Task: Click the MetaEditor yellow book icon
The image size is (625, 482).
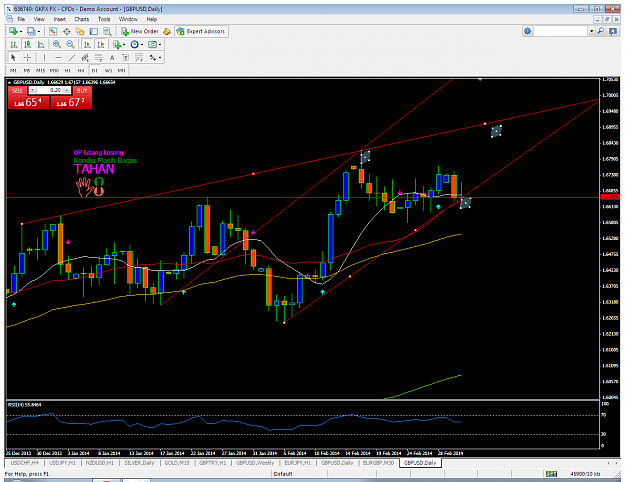Action: [167, 31]
